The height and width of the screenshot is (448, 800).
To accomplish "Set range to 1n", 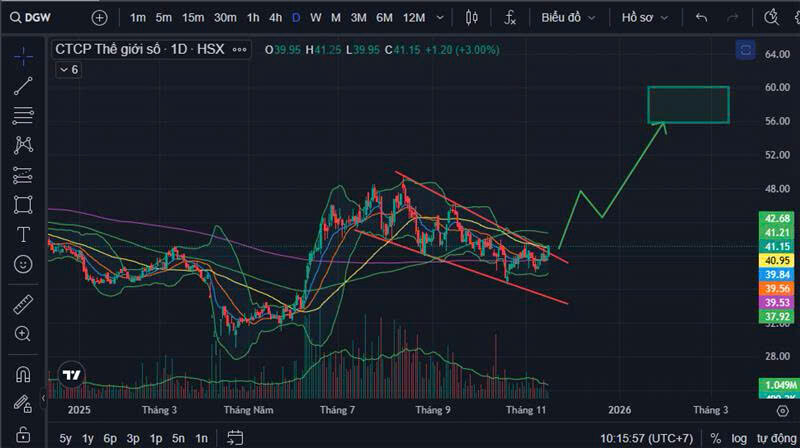I will coord(202,438).
